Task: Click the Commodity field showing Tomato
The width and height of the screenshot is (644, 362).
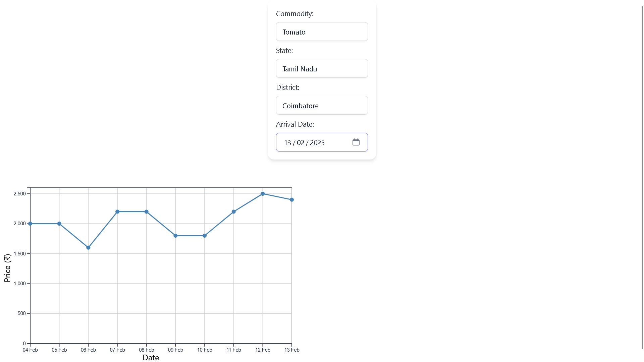Action: click(322, 32)
